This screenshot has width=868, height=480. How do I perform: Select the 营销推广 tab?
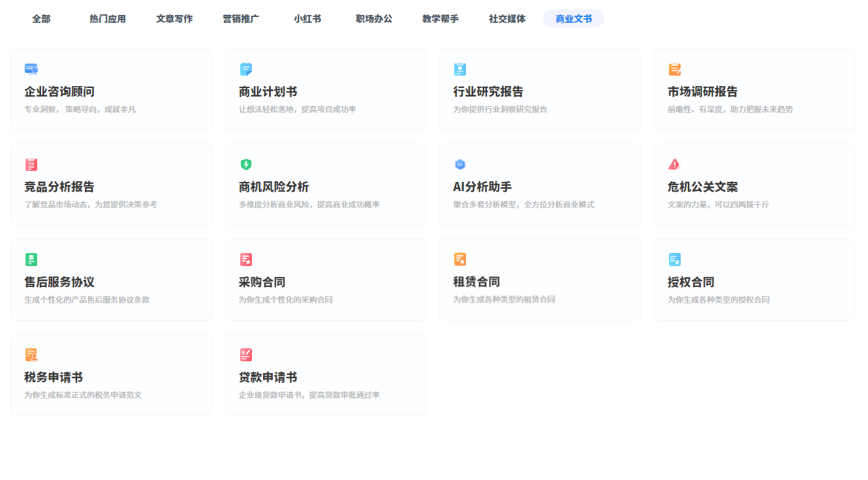pyautogui.click(x=241, y=19)
